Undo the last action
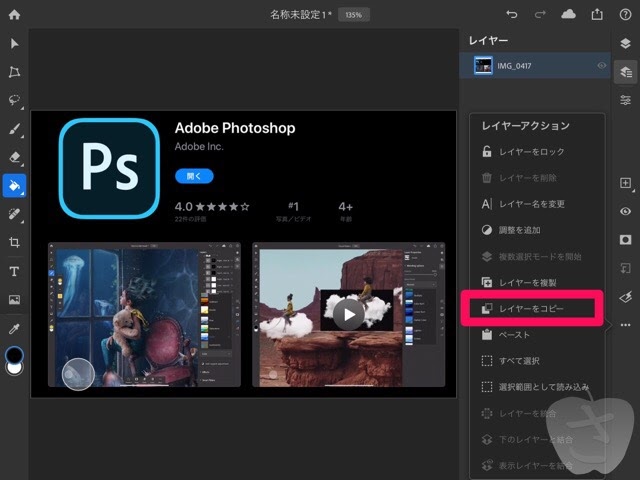The image size is (640, 480). click(512, 15)
